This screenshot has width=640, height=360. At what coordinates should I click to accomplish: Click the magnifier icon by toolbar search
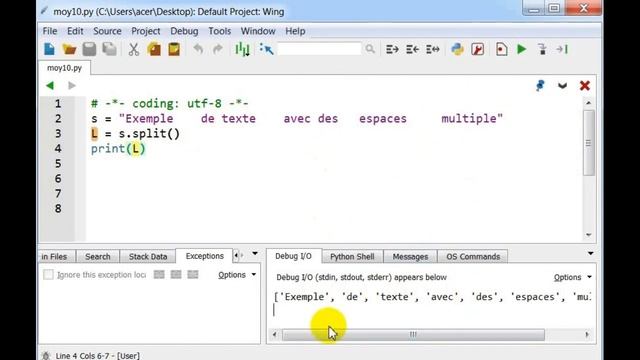click(x=370, y=49)
